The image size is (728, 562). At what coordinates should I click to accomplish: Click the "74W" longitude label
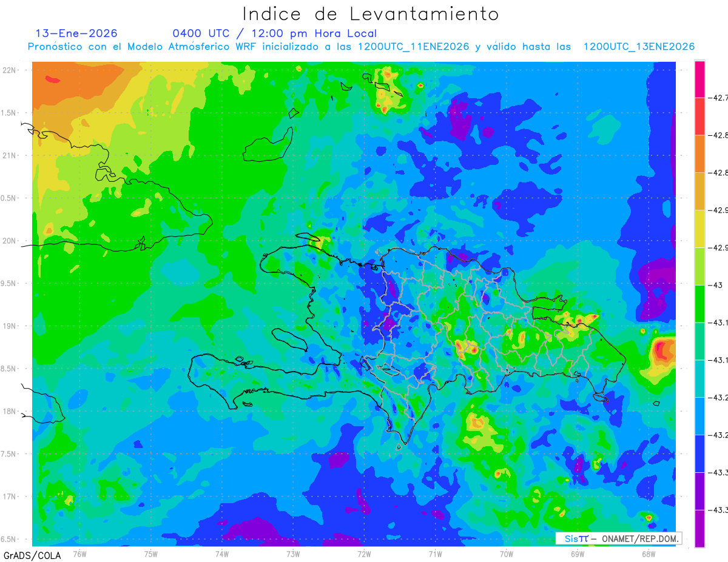click(x=222, y=554)
